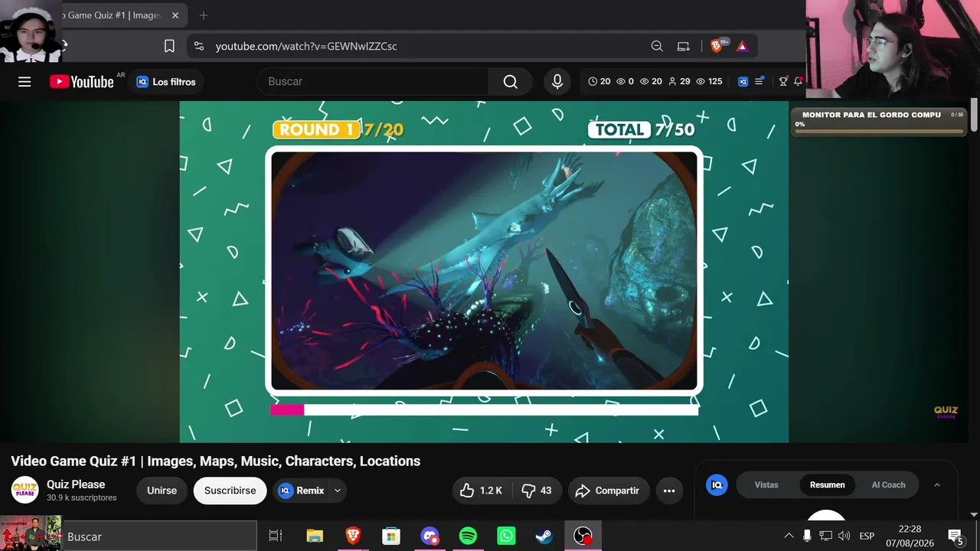Open Brave browser from taskbar
The image size is (980, 551).
(x=353, y=536)
